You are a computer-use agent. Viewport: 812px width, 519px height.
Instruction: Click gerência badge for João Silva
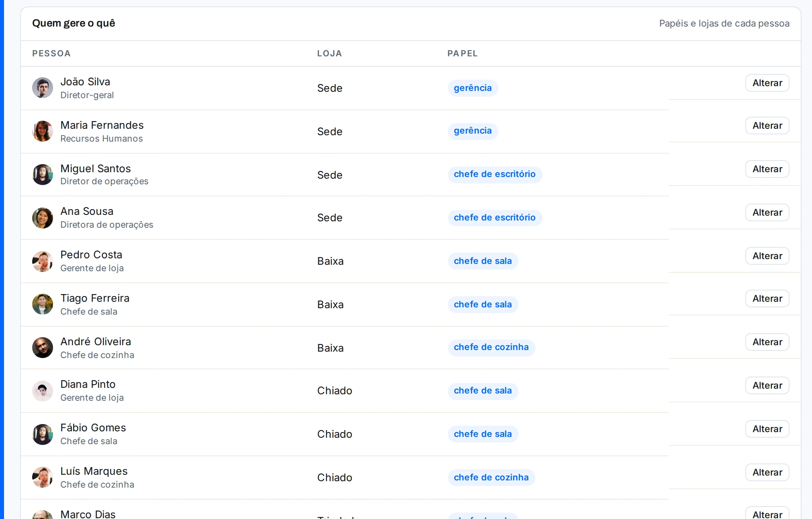tap(473, 88)
